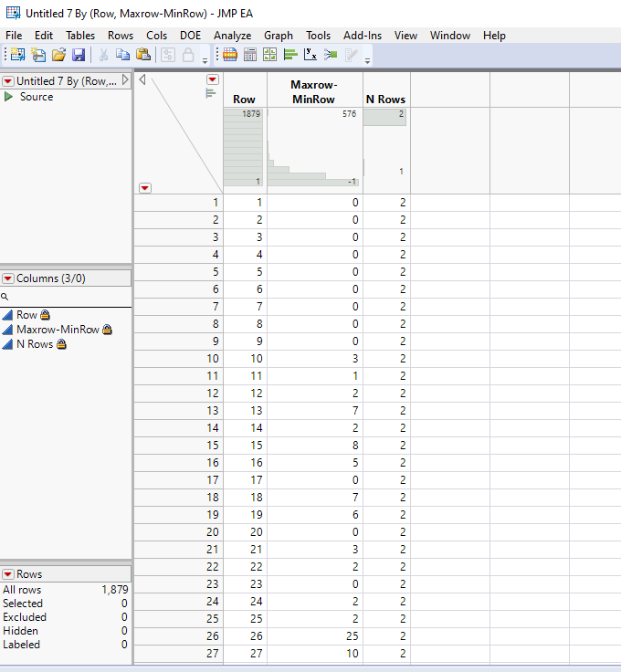Open the Rows panel red triangle menu

pyautogui.click(x=8, y=574)
